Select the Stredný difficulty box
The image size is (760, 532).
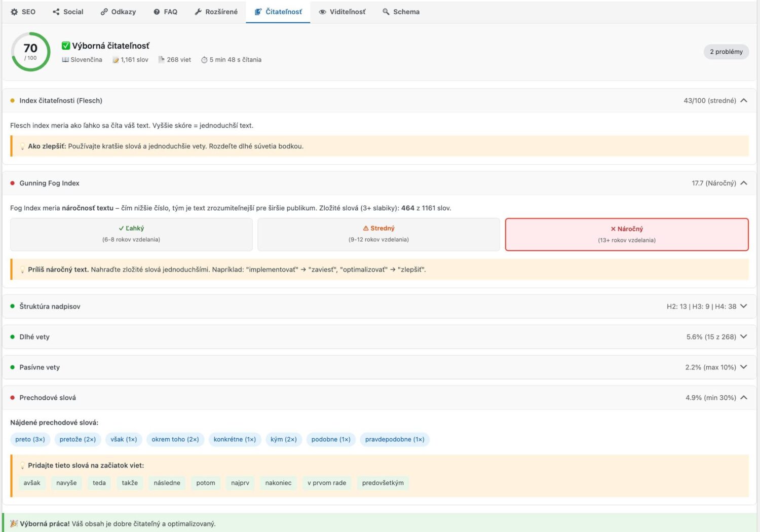[x=378, y=234]
